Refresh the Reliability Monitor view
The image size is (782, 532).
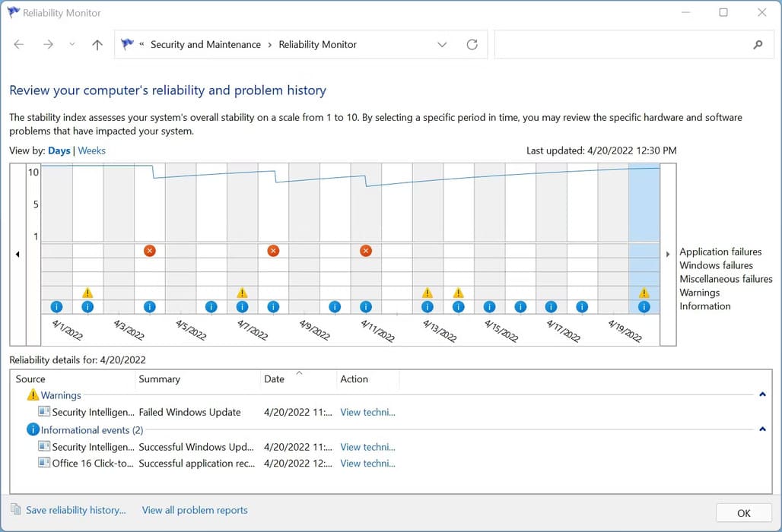pos(472,44)
